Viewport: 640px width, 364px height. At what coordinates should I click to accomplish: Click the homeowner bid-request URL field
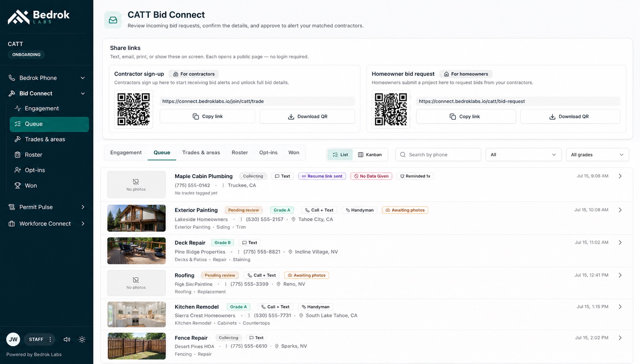tap(518, 101)
